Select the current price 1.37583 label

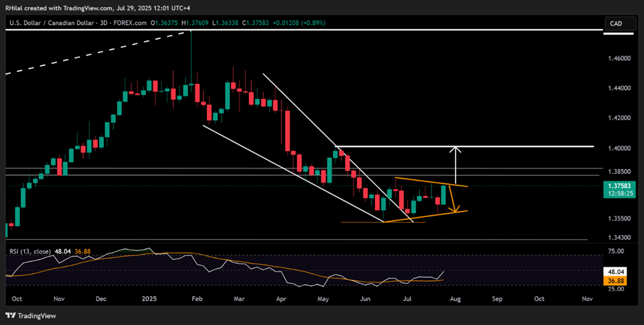pyautogui.click(x=617, y=186)
